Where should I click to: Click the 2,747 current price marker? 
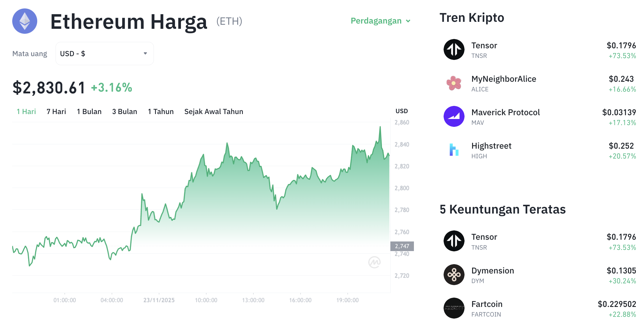(402, 246)
